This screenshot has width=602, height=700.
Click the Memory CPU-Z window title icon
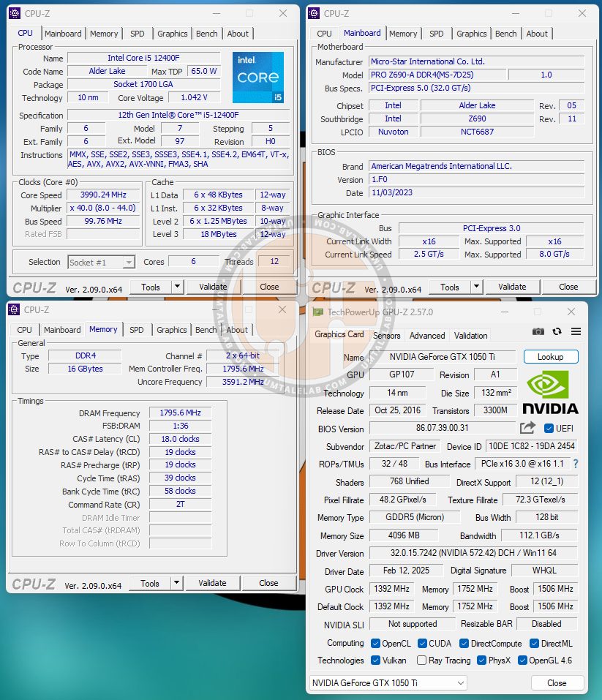pos(15,309)
